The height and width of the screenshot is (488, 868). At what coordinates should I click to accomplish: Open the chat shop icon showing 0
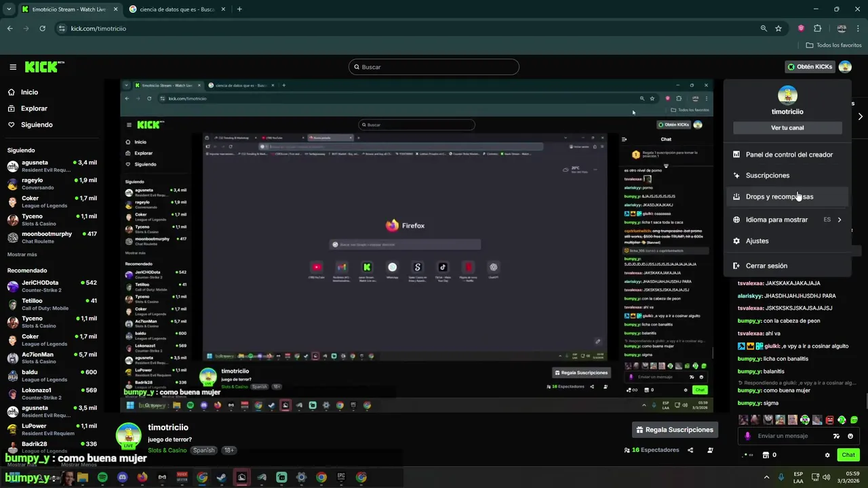[x=769, y=455]
